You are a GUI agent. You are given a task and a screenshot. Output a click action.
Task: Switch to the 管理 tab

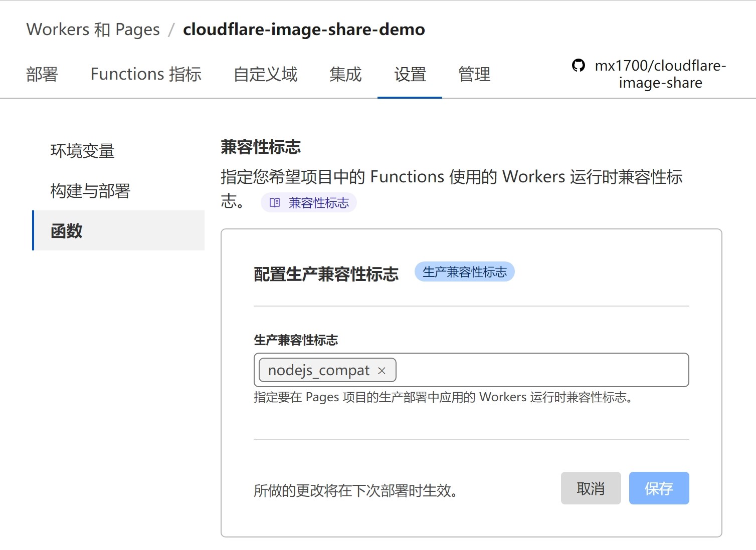[x=473, y=74]
